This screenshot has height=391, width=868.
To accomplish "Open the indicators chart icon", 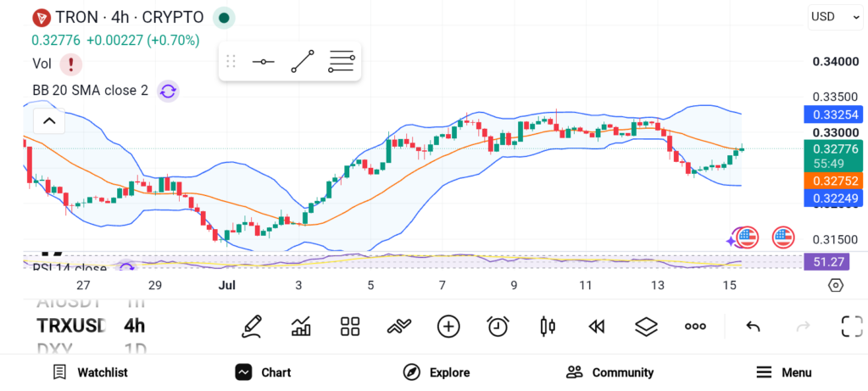I will coord(301,327).
